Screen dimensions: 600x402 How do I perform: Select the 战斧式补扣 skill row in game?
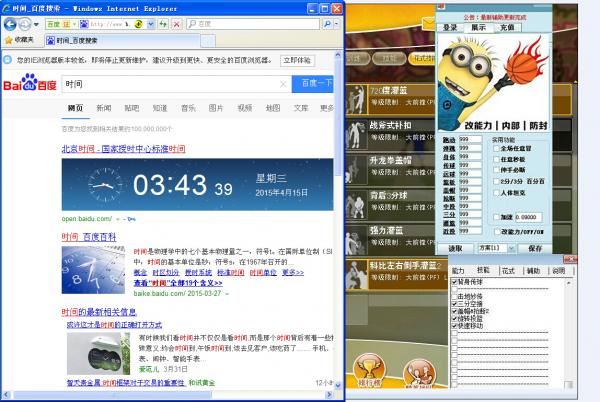(x=390, y=134)
